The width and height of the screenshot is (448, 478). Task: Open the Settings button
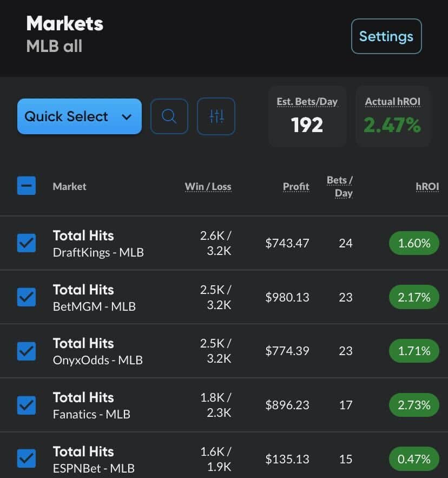pyautogui.click(x=386, y=36)
